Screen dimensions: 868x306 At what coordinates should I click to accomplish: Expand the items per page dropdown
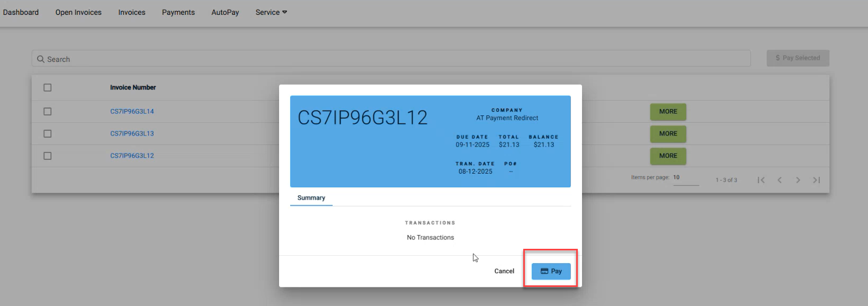[x=685, y=178]
